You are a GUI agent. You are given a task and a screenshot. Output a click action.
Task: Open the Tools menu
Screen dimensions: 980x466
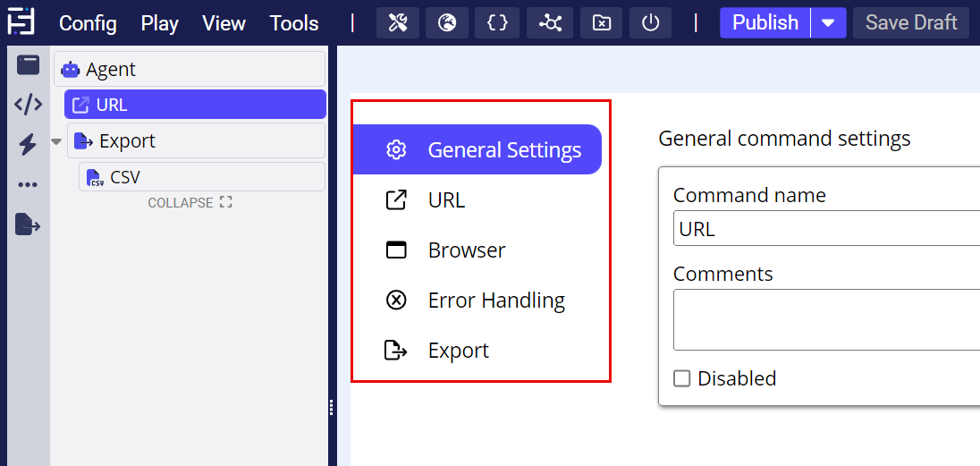(x=294, y=23)
